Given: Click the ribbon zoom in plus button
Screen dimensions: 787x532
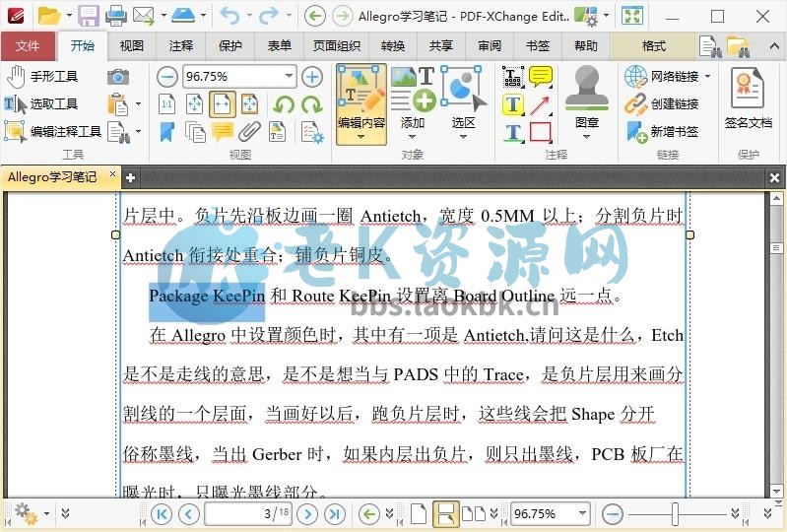Looking at the screenshot, I should click(x=312, y=77).
